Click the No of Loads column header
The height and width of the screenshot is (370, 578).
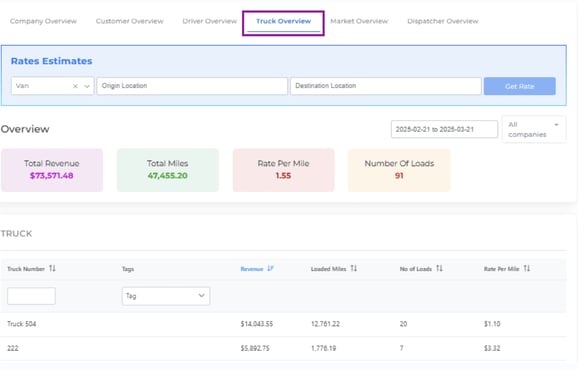click(416, 269)
